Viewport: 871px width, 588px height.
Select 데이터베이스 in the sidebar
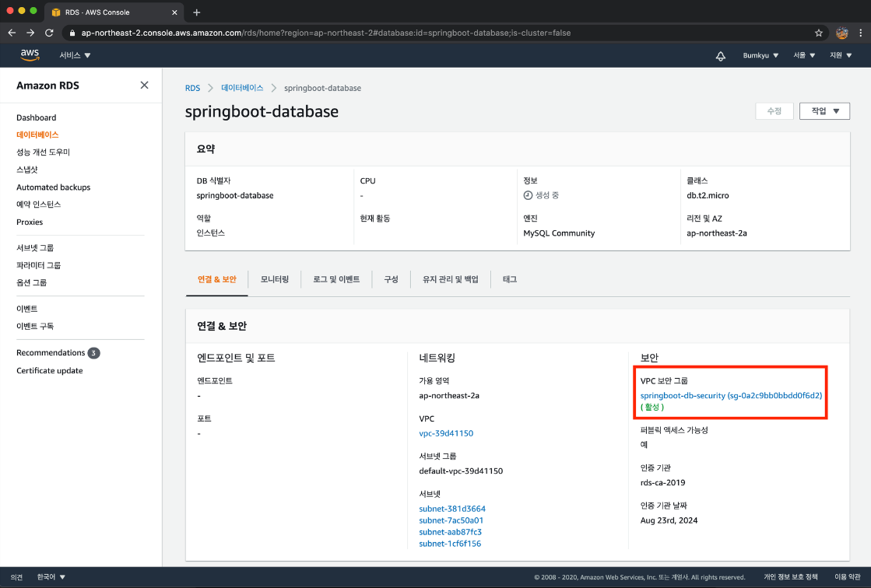tap(37, 135)
